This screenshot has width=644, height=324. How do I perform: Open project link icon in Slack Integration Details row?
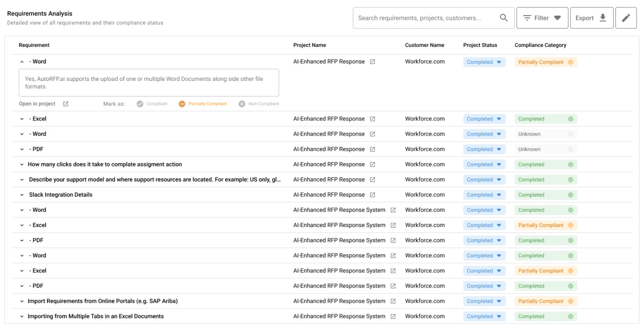pyautogui.click(x=373, y=195)
